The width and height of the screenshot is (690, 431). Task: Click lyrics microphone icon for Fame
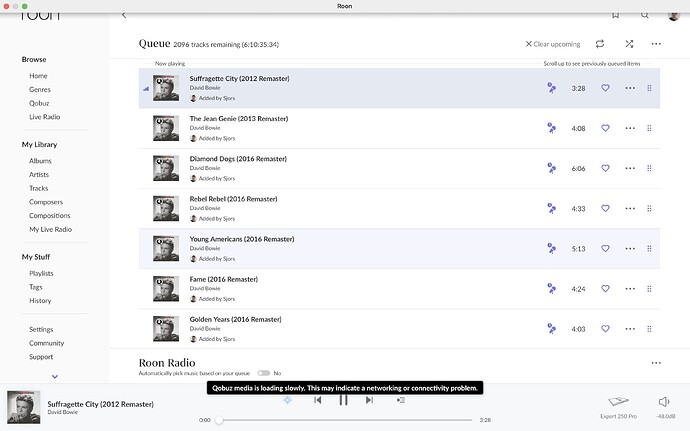pos(551,288)
